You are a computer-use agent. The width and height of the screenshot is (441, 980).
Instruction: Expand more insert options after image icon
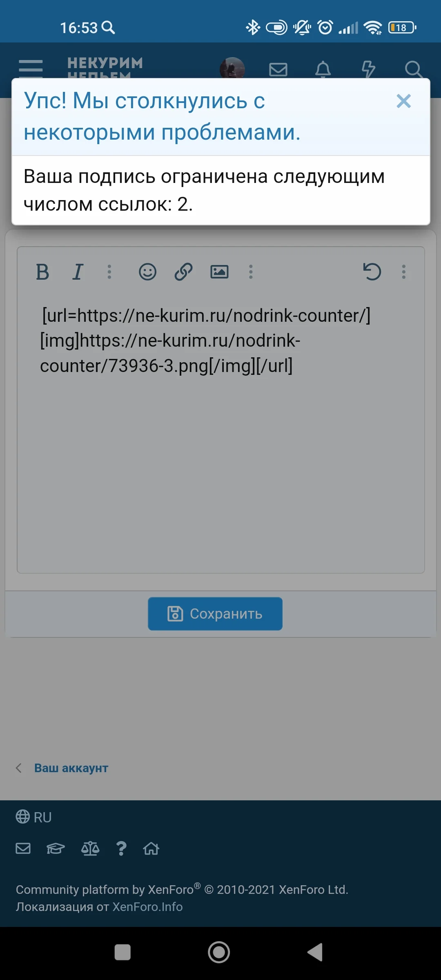click(251, 272)
